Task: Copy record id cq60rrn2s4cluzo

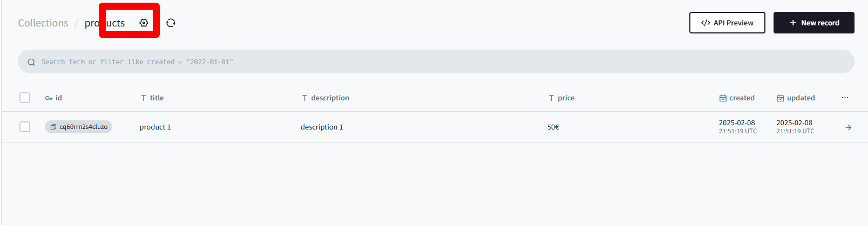Action: [78, 127]
